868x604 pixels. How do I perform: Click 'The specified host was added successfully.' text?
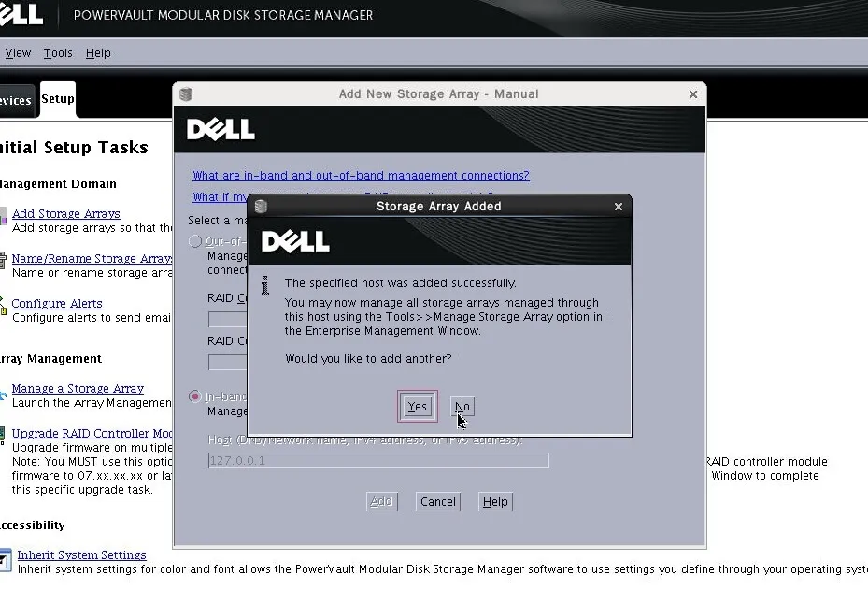click(400, 282)
